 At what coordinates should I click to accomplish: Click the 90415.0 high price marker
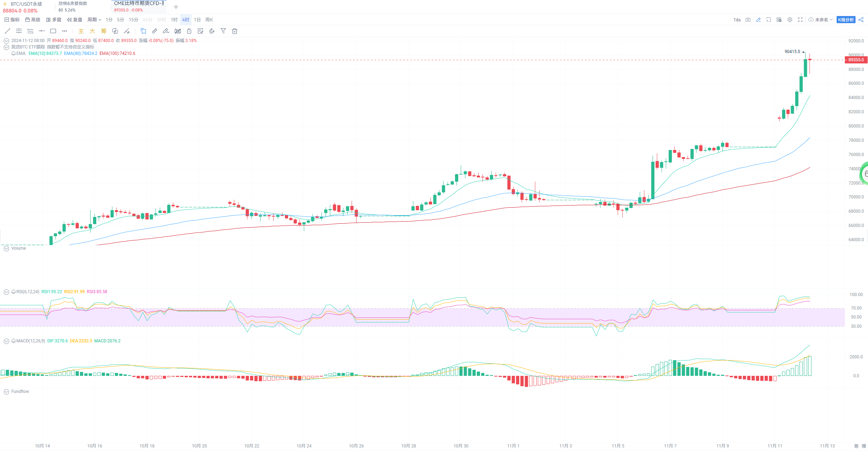point(792,52)
